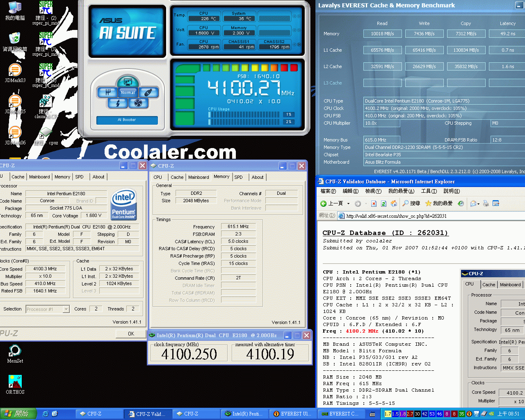Open the 說明(H) Help menu in IE

coord(452,191)
